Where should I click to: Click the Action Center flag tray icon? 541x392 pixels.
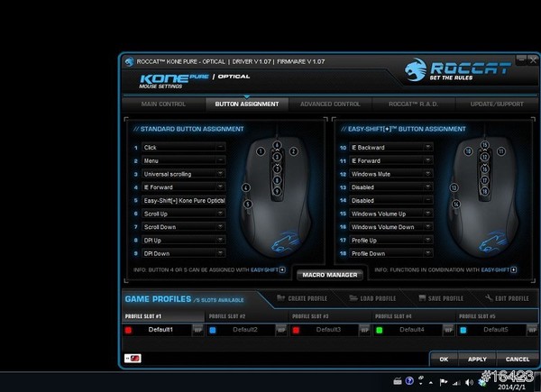(444, 382)
